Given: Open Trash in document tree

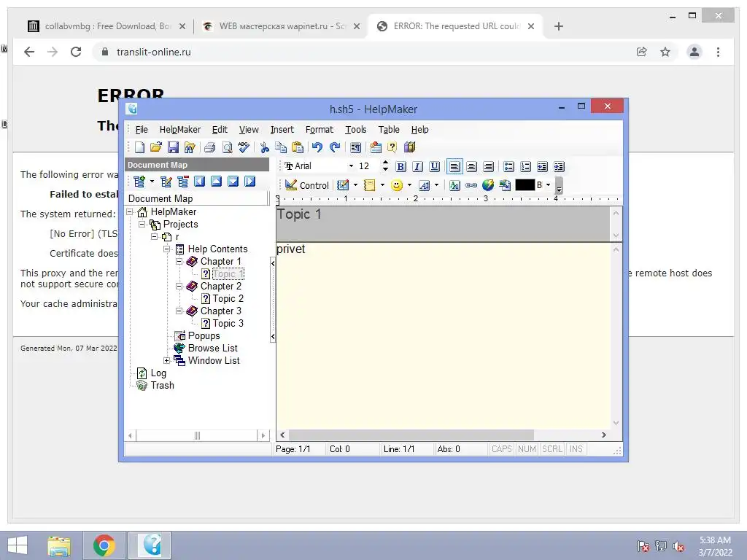Looking at the screenshot, I should [162, 385].
